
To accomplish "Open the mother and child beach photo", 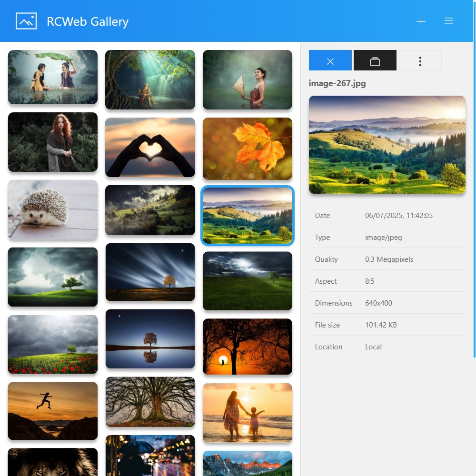I will 248,413.
